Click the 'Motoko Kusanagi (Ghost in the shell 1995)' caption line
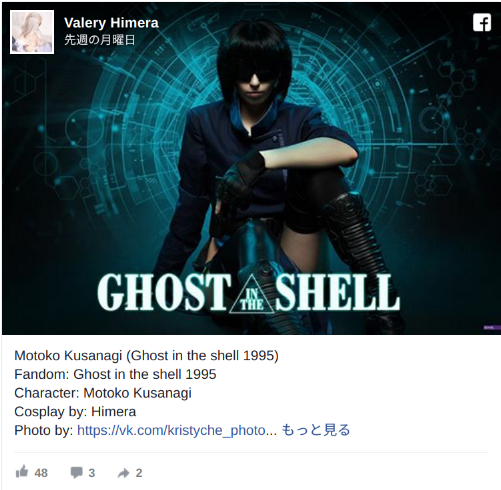The width and height of the screenshot is (501, 490). point(146,356)
